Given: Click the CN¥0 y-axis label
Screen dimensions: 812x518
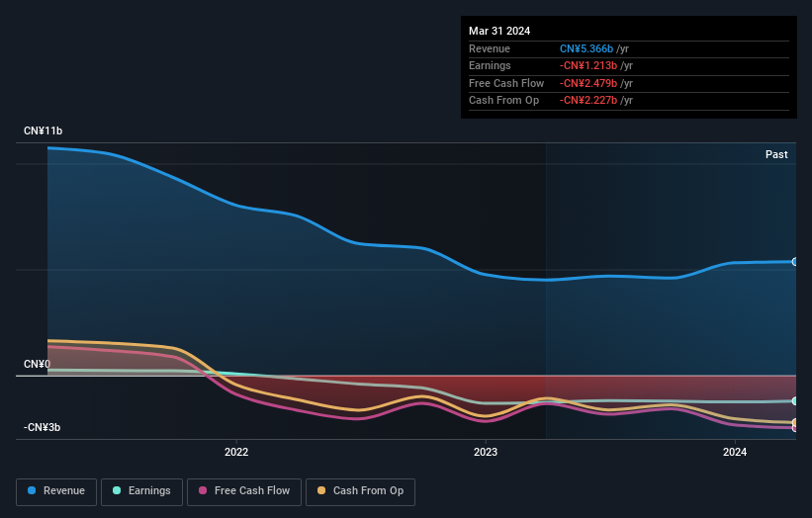Looking at the screenshot, I should click(37, 365).
